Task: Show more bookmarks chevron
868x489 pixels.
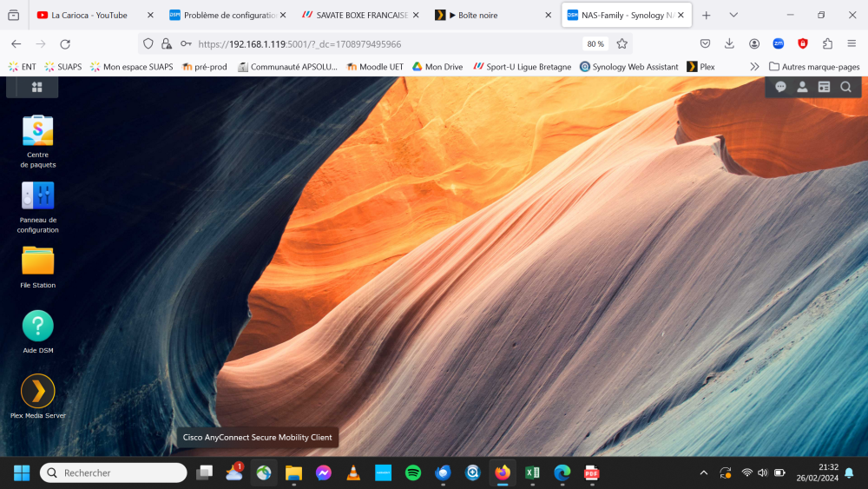Action: pos(754,67)
